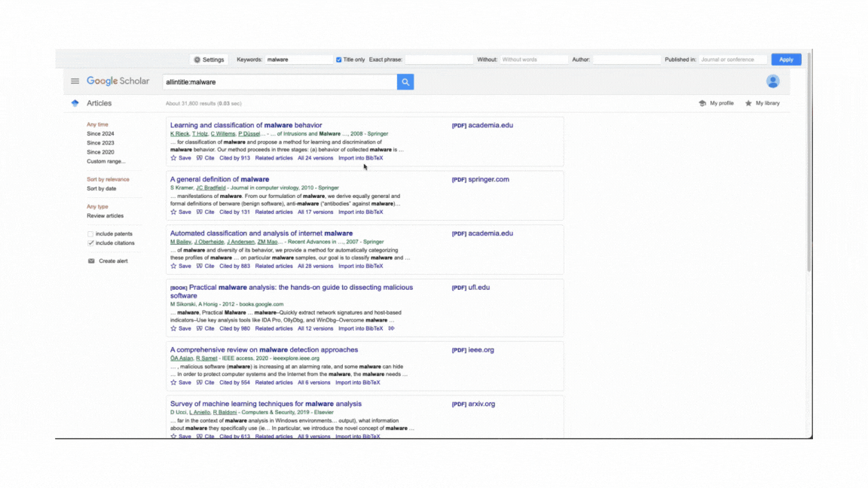This screenshot has width=868, height=488.
Task: Click Cited by 980 link
Action: (x=234, y=328)
